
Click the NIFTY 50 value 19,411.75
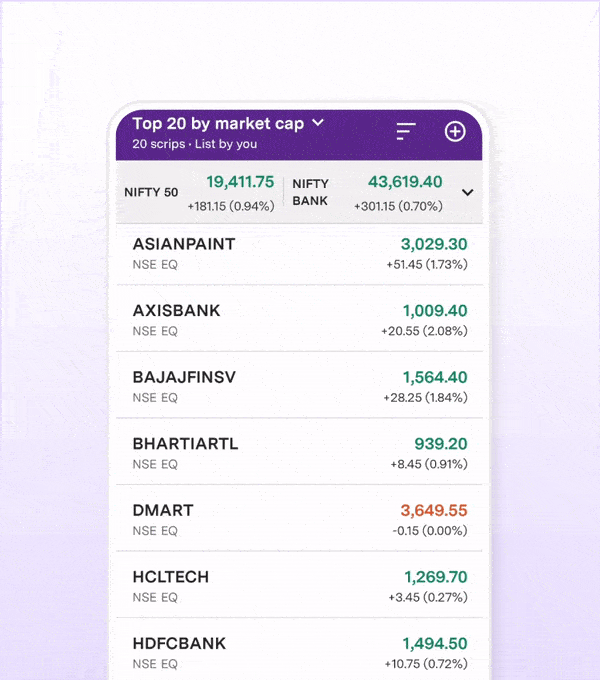click(240, 182)
